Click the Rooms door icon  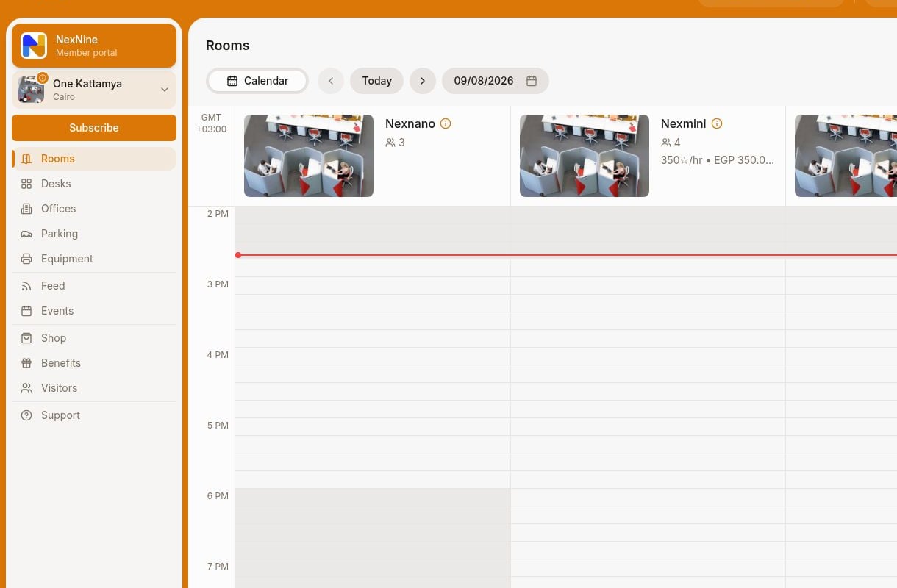(x=26, y=159)
